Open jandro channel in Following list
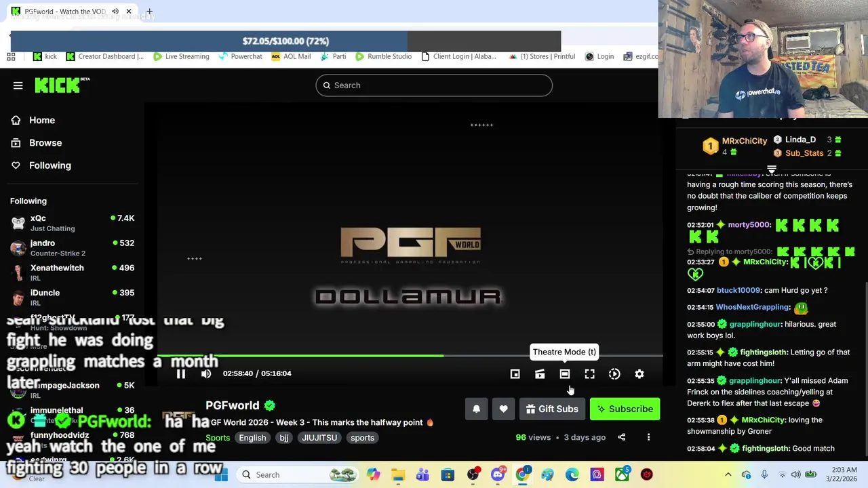Image resolution: width=868 pixels, height=488 pixels. (x=73, y=248)
